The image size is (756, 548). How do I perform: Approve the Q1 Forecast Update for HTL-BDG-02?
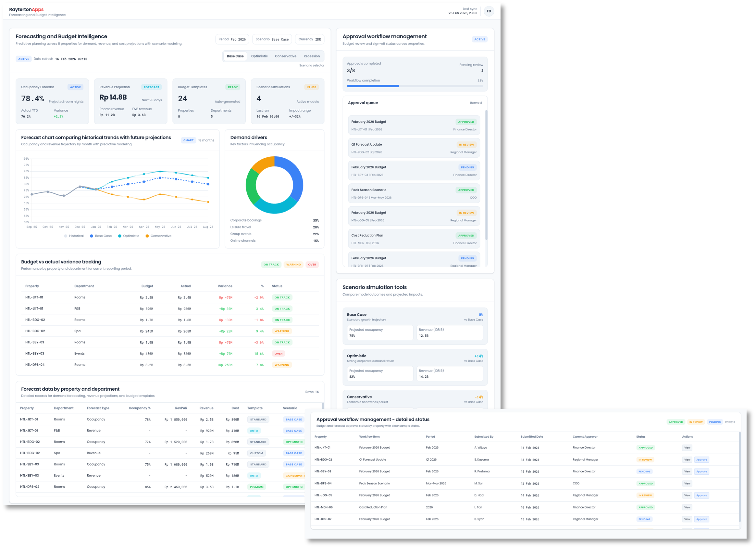point(701,459)
